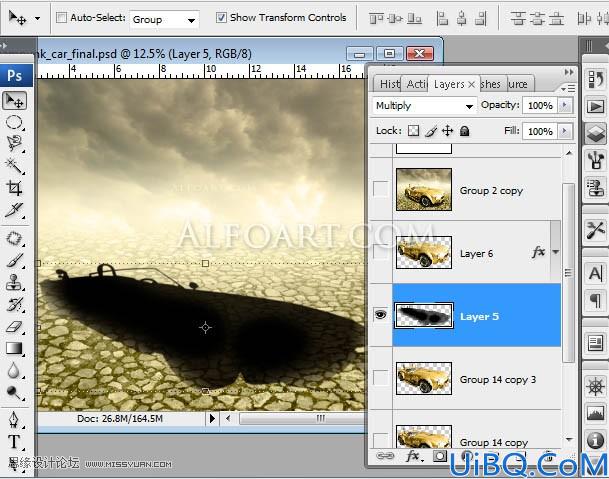
Task: Align top edges icon in options bar
Action: click(376, 18)
